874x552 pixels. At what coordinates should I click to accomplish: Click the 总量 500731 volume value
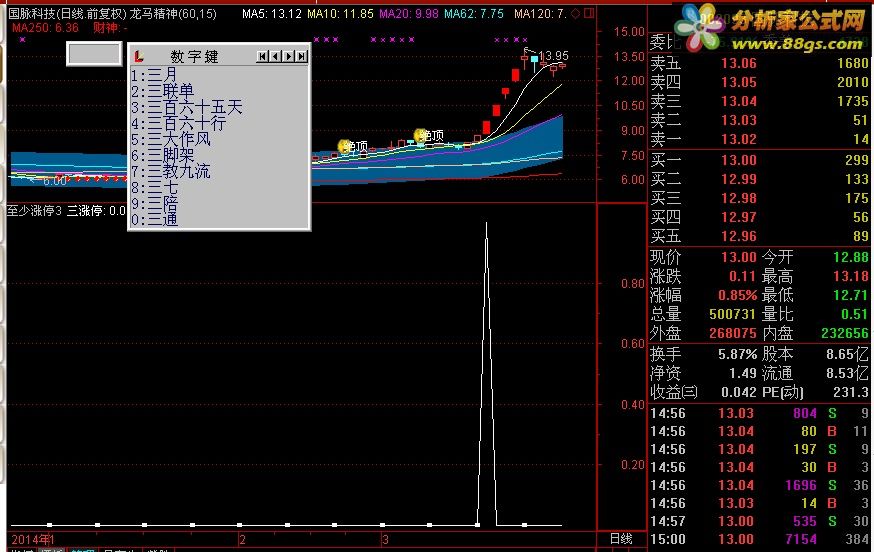(x=732, y=314)
